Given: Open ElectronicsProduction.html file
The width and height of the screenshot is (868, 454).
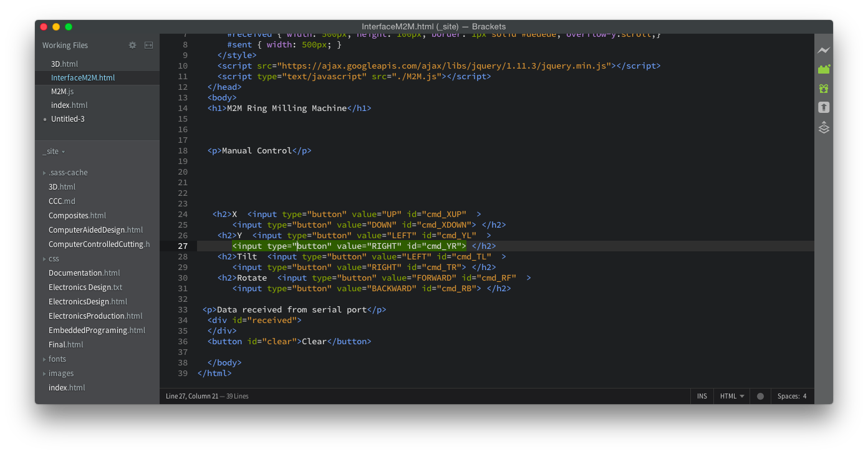Looking at the screenshot, I should [95, 316].
